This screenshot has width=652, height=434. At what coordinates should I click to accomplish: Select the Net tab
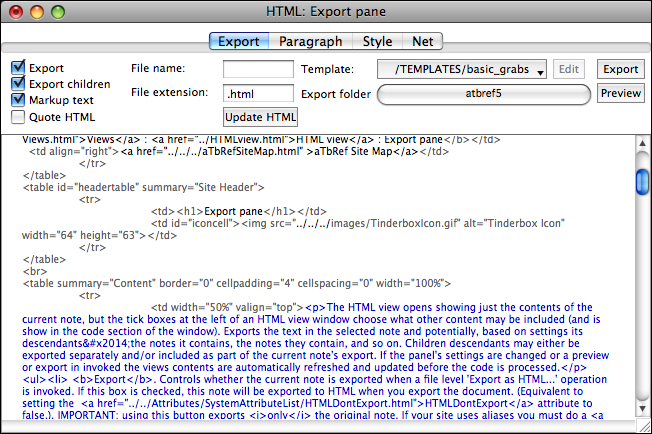[x=422, y=42]
